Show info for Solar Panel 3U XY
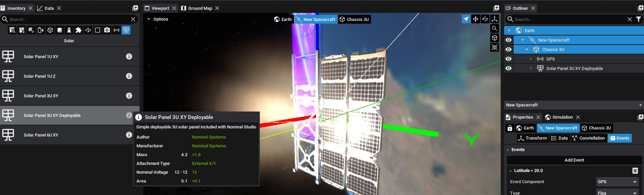The image size is (644, 195). pyautogui.click(x=129, y=96)
